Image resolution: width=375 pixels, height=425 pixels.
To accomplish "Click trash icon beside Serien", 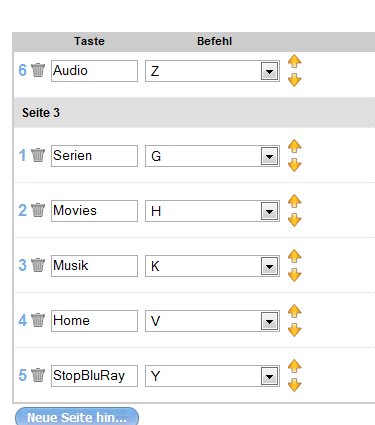I will pos(38,155).
